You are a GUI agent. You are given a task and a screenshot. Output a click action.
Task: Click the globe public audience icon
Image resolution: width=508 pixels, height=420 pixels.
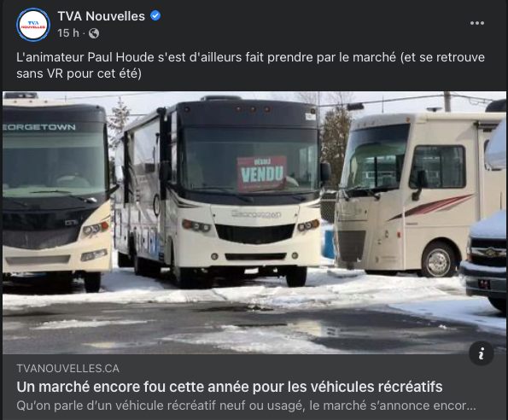(x=94, y=33)
